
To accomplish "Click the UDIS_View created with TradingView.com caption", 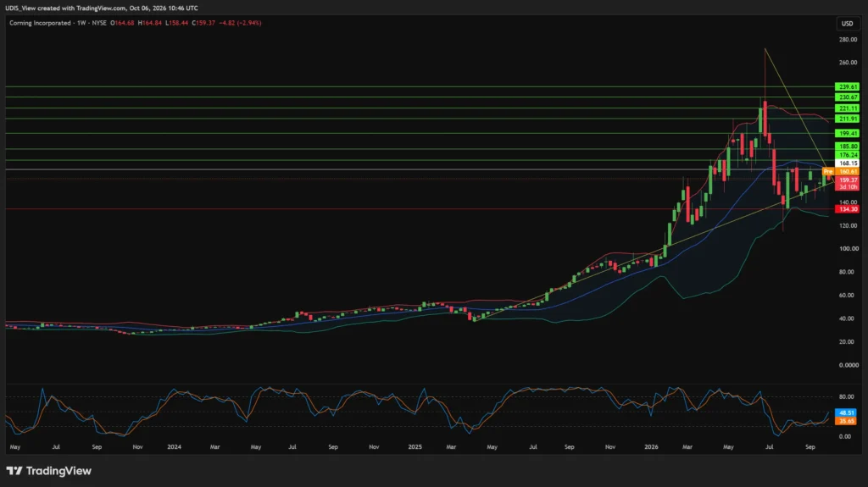I will point(102,8).
